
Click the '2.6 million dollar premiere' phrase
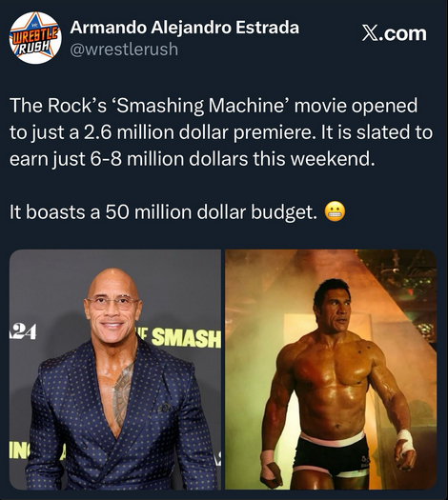pyautogui.click(x=197, y=132)
